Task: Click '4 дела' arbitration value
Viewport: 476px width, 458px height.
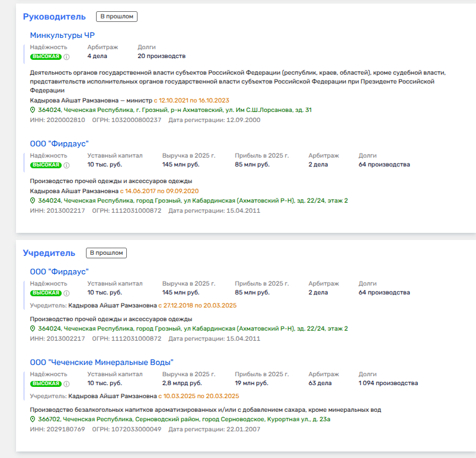Action: (x=97, y=56)
